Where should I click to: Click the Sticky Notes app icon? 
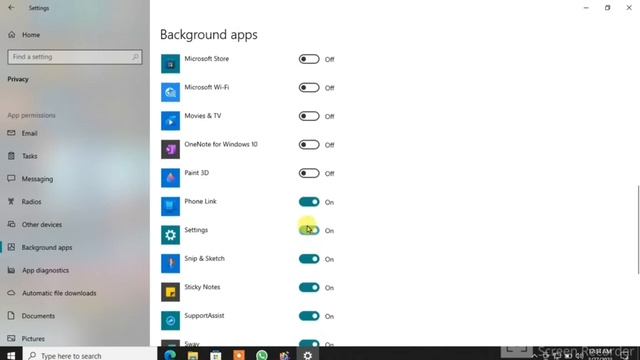tap(170, 292)
